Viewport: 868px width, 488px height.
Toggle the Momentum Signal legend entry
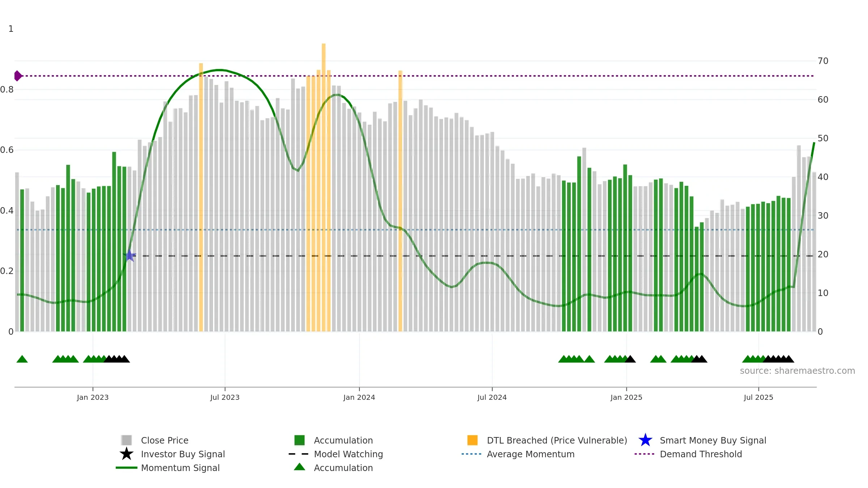168,468
